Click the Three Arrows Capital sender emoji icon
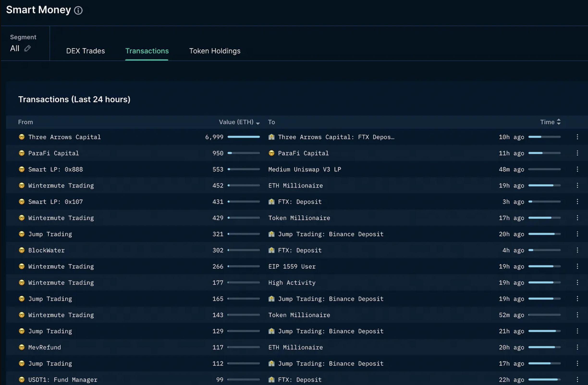Viewport: 588px width, 385px height. pos(22,137)
